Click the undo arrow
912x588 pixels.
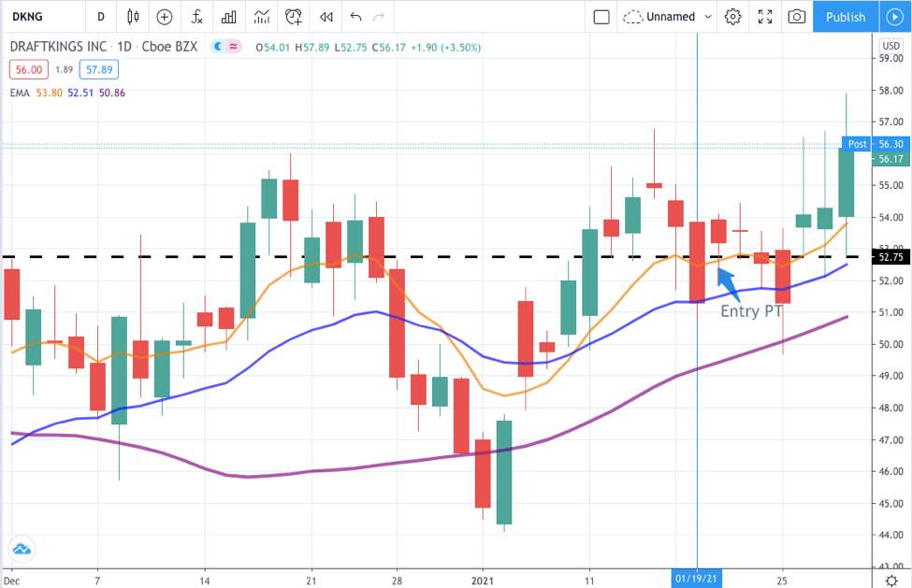coord(355,16)
